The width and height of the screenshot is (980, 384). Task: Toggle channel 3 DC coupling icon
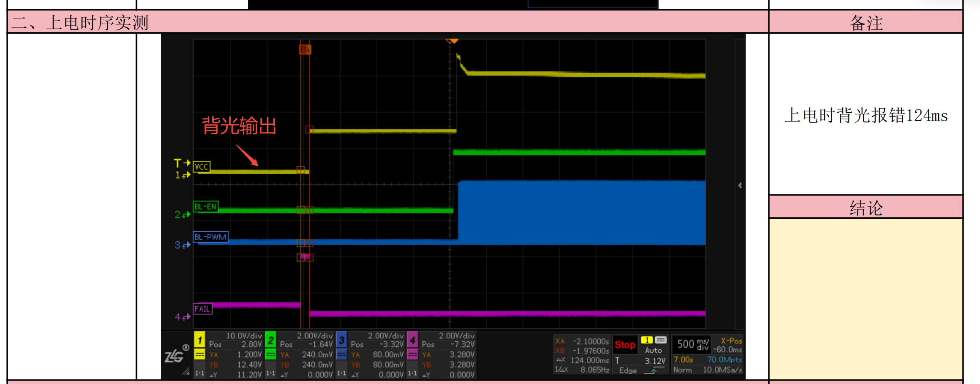pos(342,355)
